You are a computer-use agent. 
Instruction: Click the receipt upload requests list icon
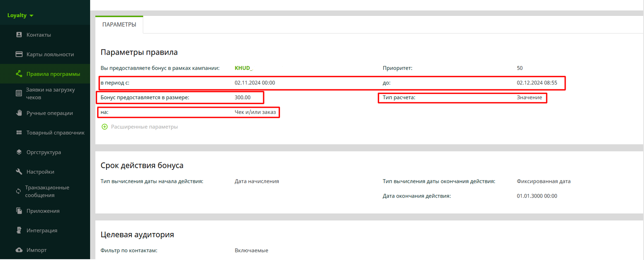19,93
